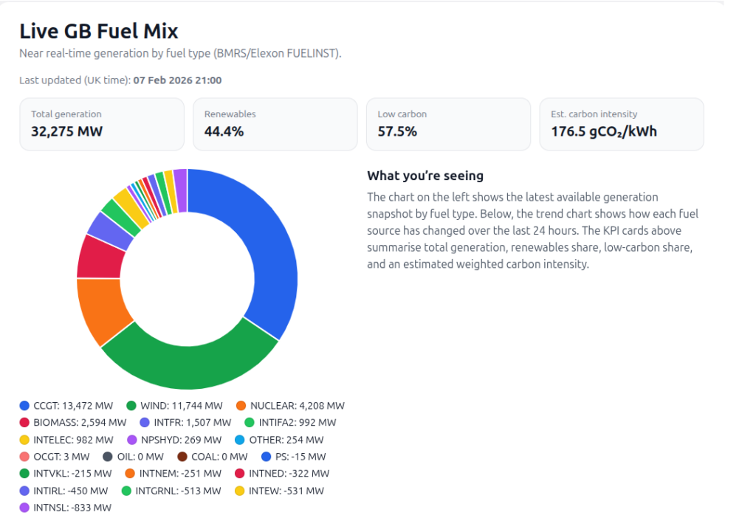The image size is (756, 532).
Task: Select the red BIOMASS donut slice
Action: click(x=99, y=258)
